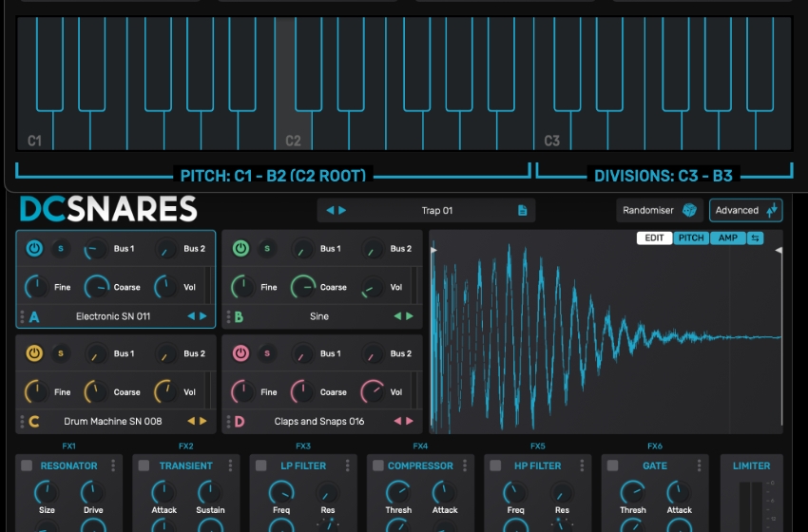Screen dimensions: 808x532
Task: Switch to the PITCH tab
Action: [691, 237]
